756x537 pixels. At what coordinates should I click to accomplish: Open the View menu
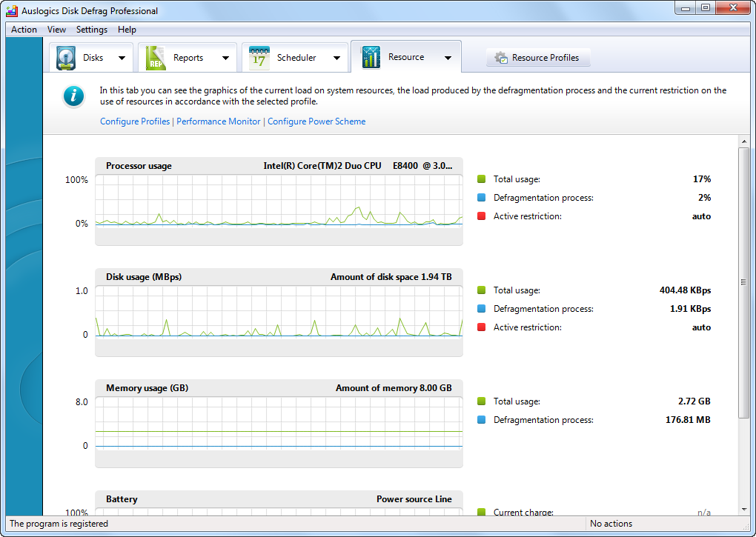point(56,30)
